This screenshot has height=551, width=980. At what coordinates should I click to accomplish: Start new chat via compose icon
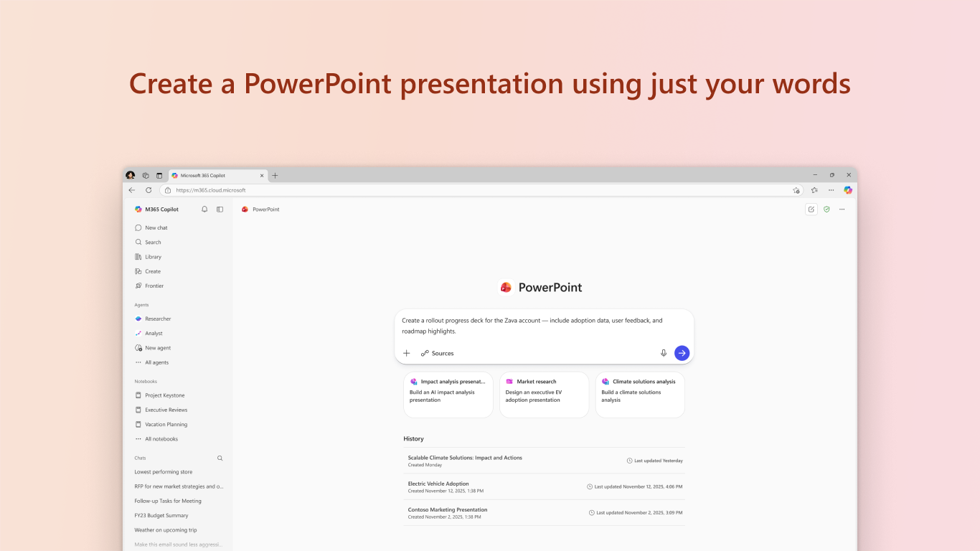click(811, 209)
